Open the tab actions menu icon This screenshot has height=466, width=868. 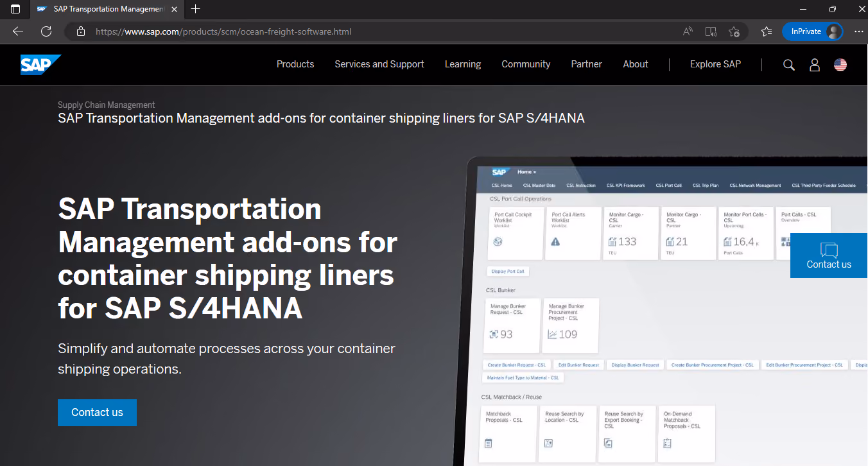[x=15, y=9]
